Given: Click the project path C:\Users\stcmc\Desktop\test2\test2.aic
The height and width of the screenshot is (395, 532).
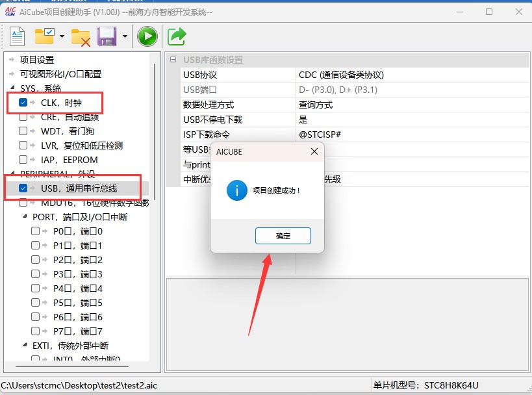Looking at the screenshot, I should [x=79, y=385].
